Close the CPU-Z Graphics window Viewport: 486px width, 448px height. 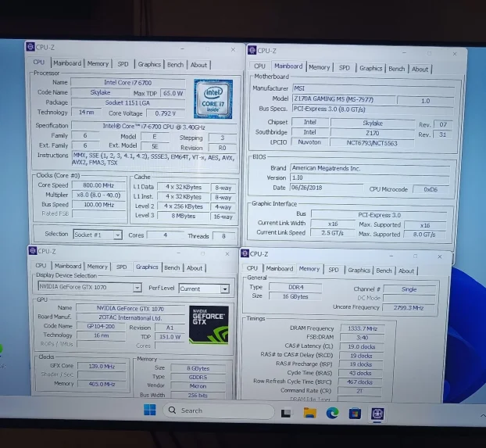[x=227, y=254]
